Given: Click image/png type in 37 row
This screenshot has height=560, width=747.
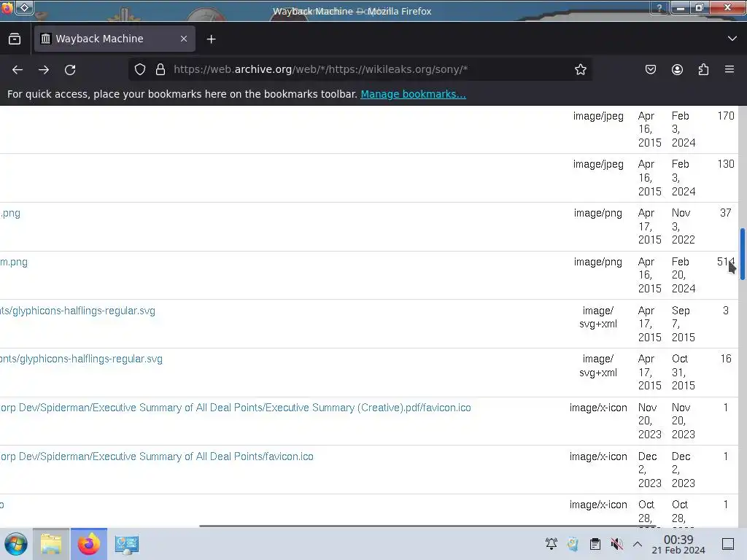Looking at the screenshot, I should point(598,213).
